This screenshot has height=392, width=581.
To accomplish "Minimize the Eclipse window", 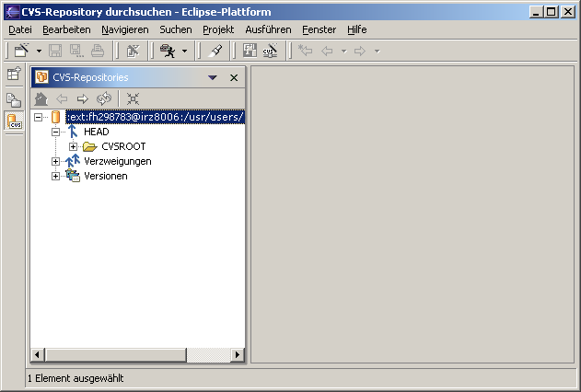I will 536,12.
